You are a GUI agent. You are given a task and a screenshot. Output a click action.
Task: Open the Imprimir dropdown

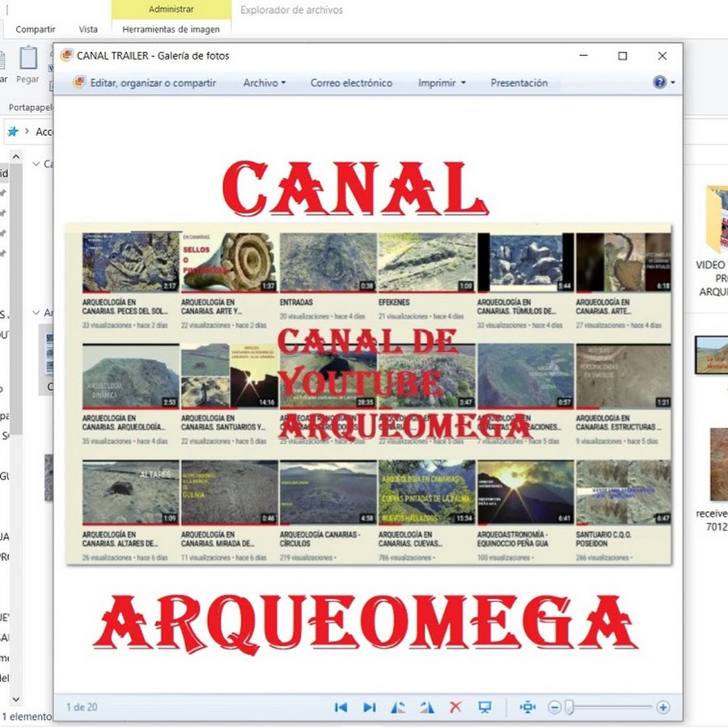tap(442, 83)
